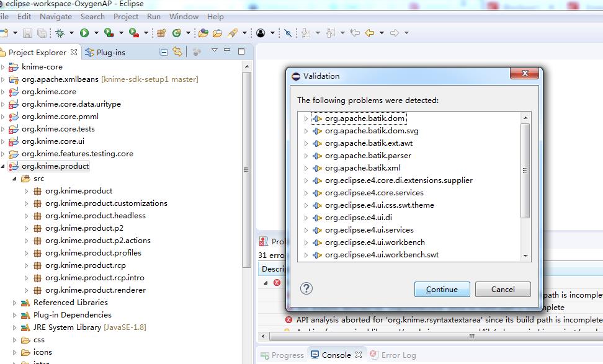Expand the Referenced Libraries node

point(15,303)
